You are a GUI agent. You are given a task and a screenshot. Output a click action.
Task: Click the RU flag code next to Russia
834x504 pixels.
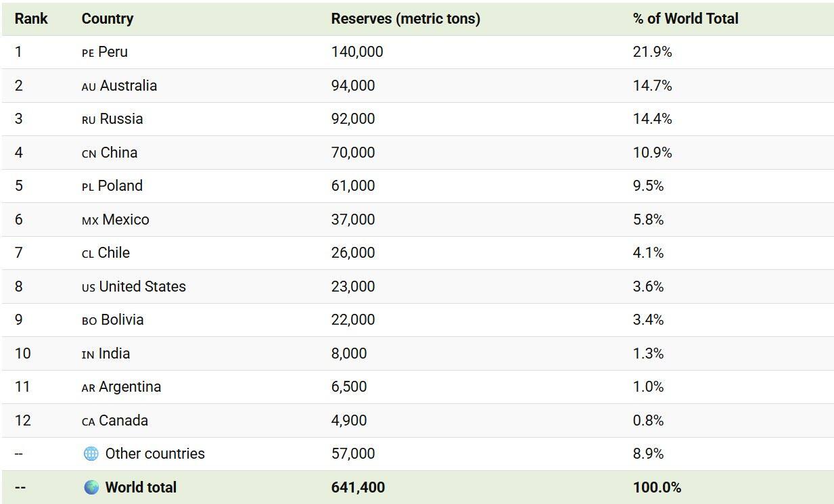click(x=89, y=120)
